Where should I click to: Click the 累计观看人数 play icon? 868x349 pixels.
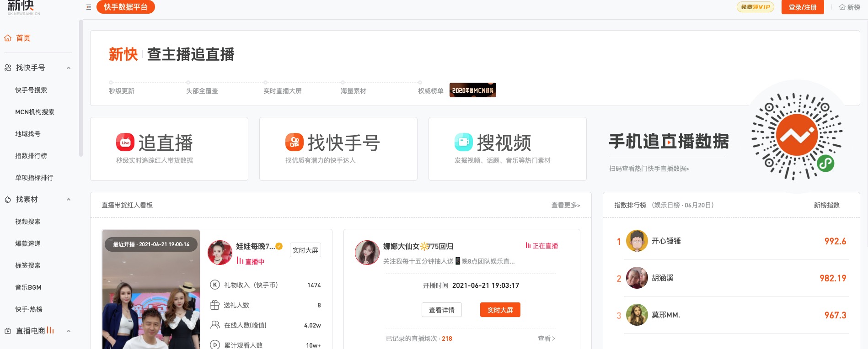tap(215, 345)
